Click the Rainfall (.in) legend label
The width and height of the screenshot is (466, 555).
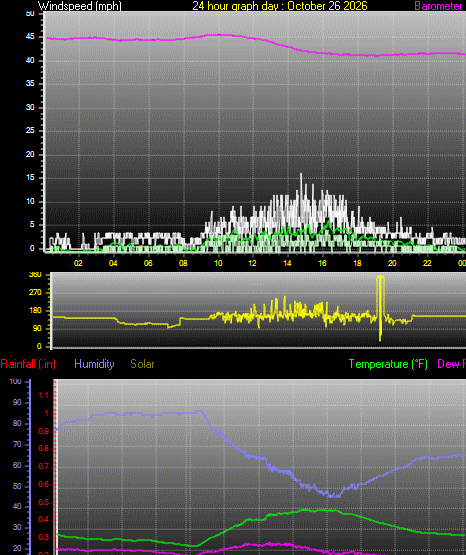tap(28, 364)
